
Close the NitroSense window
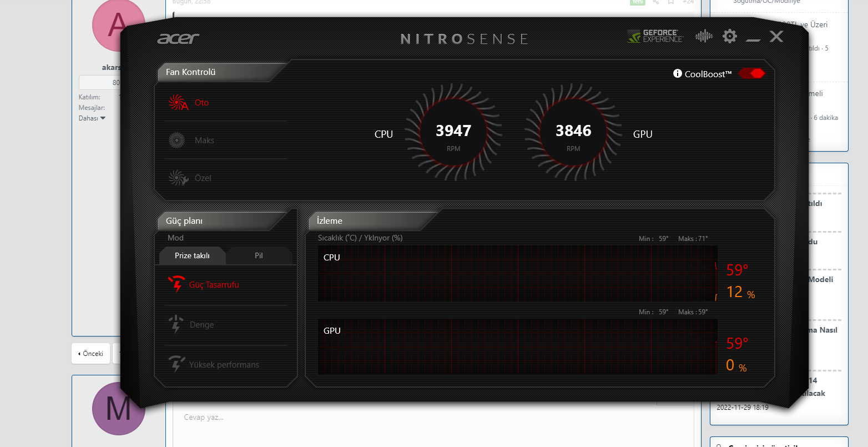tap(776, 37)
